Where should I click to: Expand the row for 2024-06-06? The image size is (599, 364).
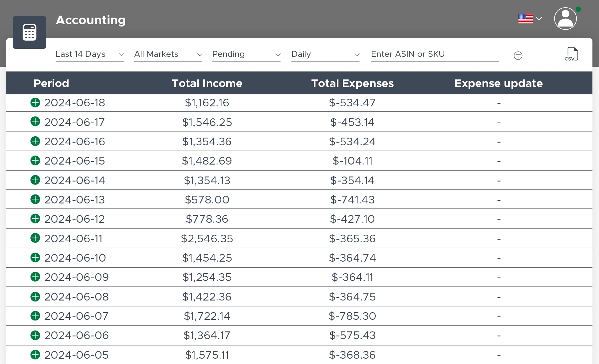click(x=35, y=335)
